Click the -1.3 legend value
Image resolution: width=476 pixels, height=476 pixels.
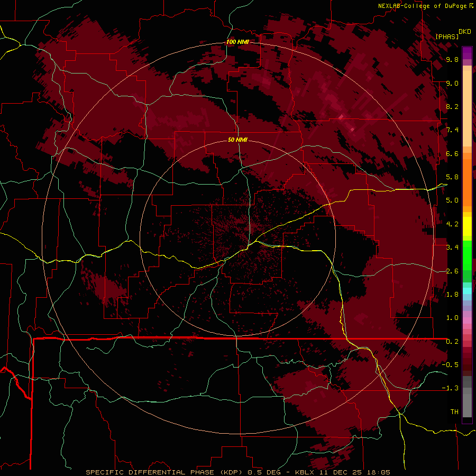click(450, 388)
